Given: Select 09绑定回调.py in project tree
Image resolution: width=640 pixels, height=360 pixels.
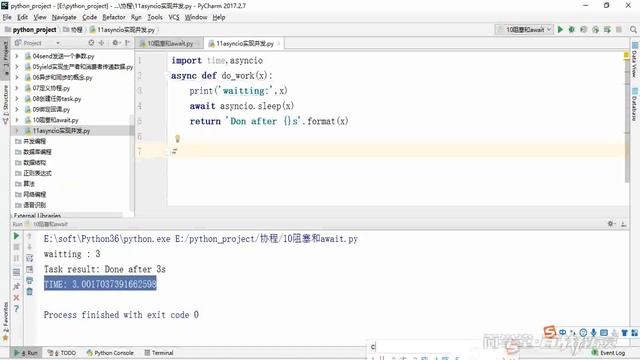Looking at the screenshot, I should [x=47, y=109].
